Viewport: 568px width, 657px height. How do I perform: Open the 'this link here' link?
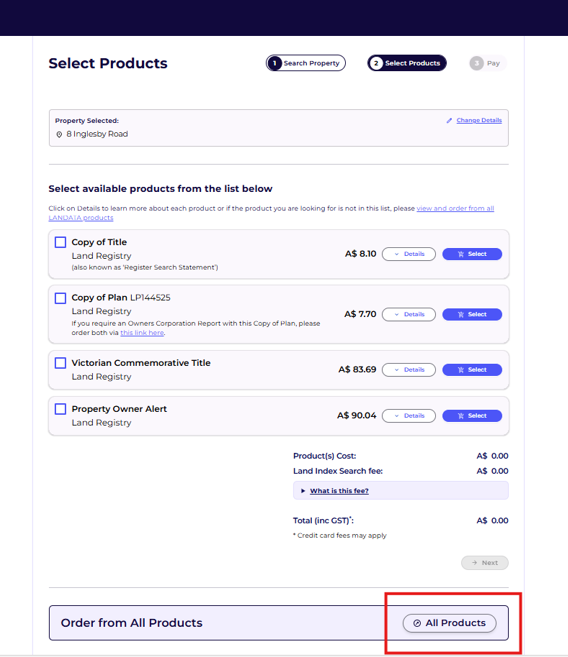click(x=142, y=333)
